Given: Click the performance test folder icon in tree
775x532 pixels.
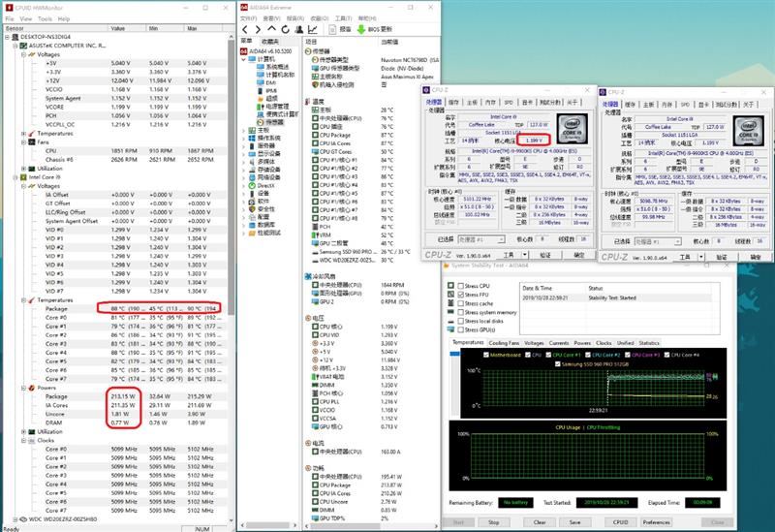Looking at the screenshot, I should [x=252, y=233].
